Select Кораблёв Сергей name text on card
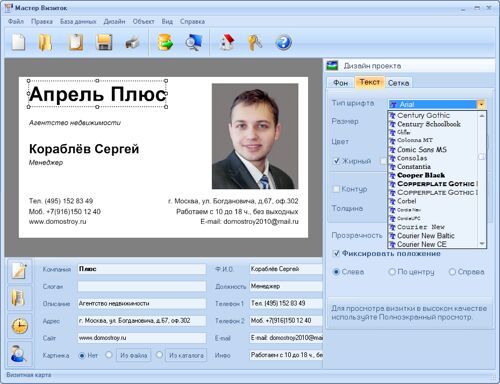500x384 pixels. pyautogui.click(x=84, y=149)
